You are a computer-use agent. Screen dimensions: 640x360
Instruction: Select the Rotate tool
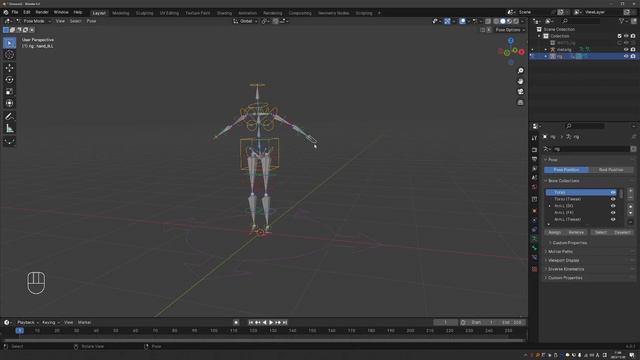tap(9, 80)
